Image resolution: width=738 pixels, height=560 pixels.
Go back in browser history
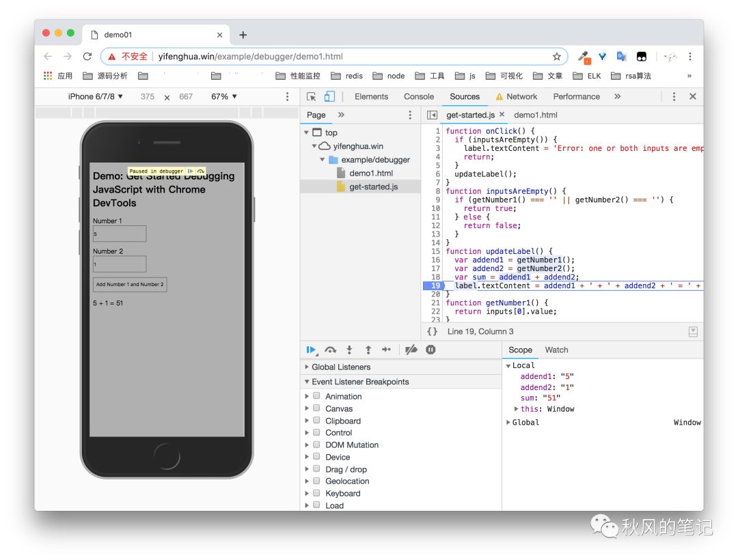click(x=48, y=57)
